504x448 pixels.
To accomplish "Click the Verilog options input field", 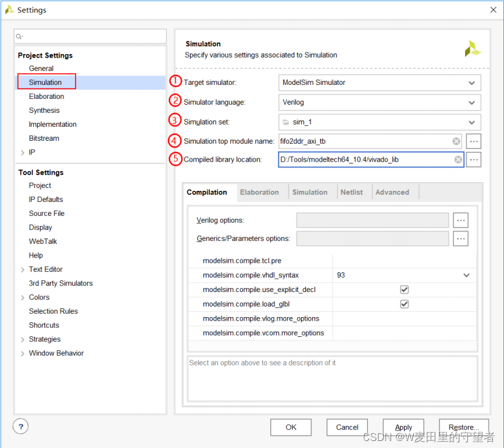I will tap(373, 221).
